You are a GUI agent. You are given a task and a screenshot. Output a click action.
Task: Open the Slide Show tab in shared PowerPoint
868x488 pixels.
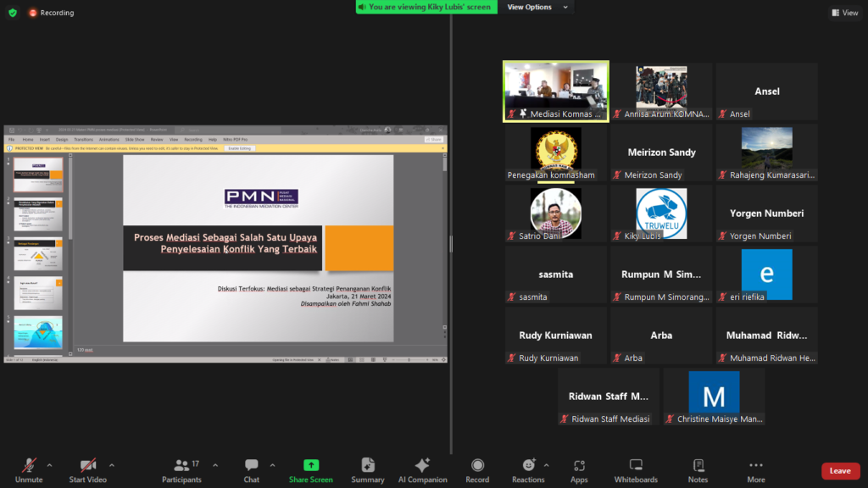point(135,140)
